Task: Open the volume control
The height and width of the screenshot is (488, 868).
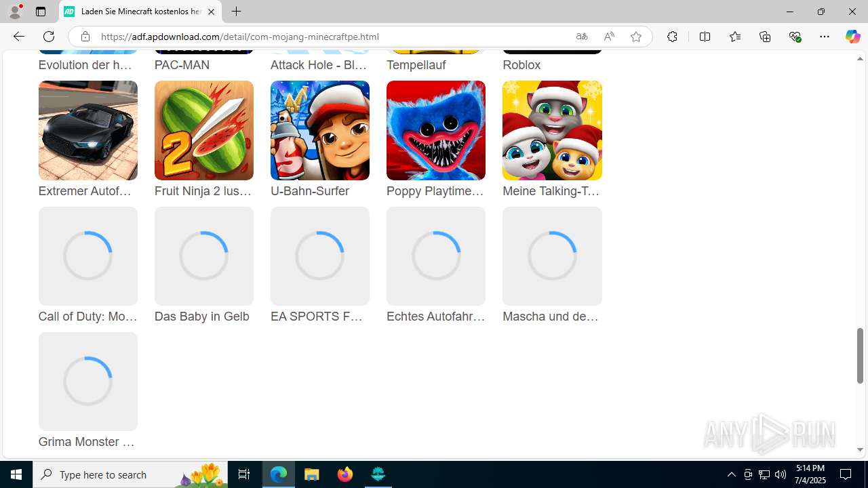Action: [781, 474]
